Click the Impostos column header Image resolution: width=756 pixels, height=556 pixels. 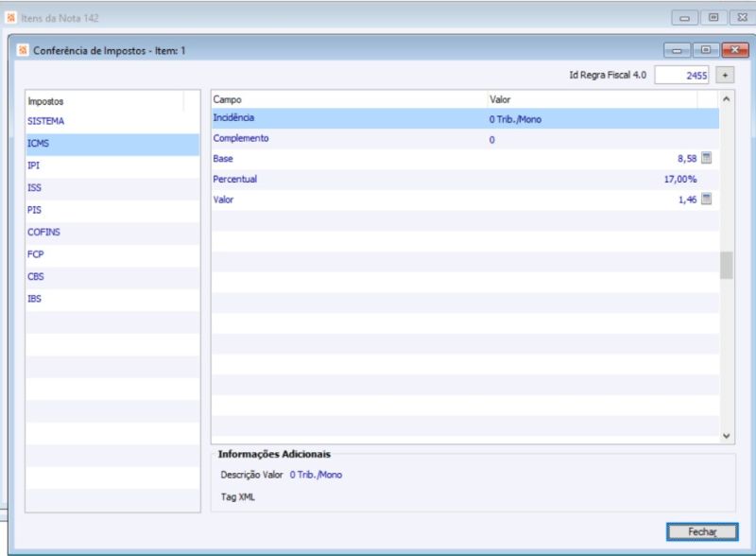click(x=105, y=101)
